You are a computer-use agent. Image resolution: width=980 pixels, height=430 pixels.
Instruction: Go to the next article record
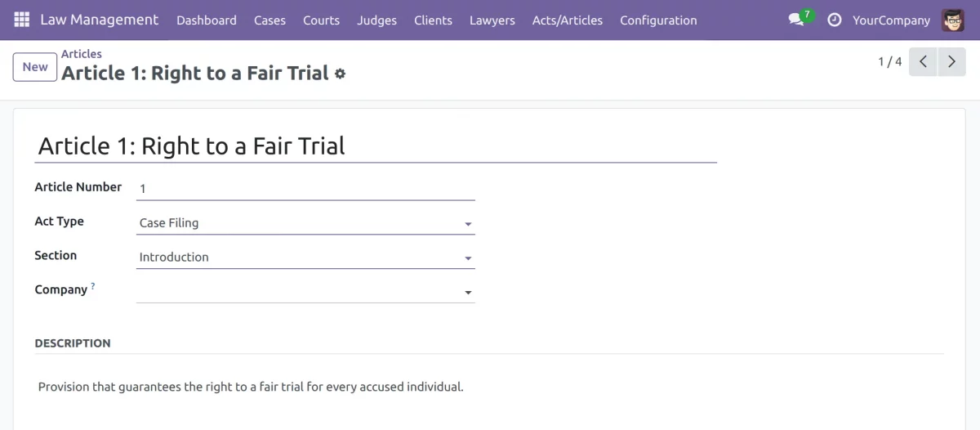[951, 62]
